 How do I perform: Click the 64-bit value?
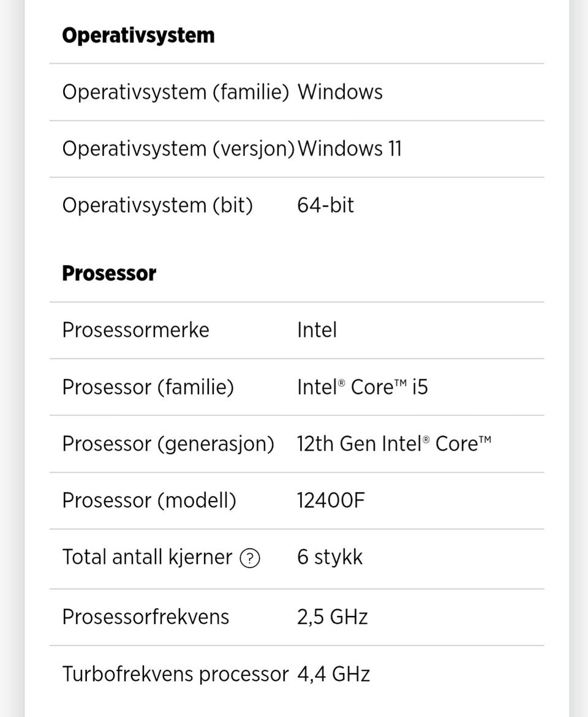tap(325, 205)
